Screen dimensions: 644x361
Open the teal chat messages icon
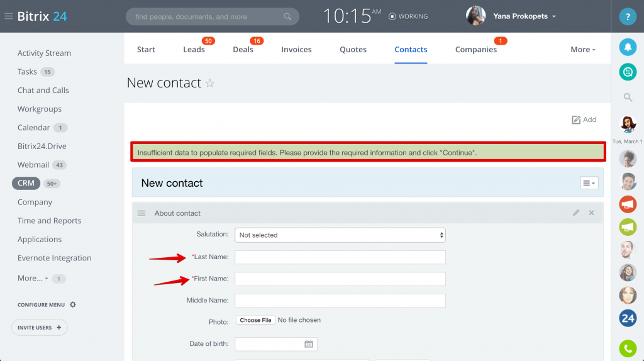628,72
